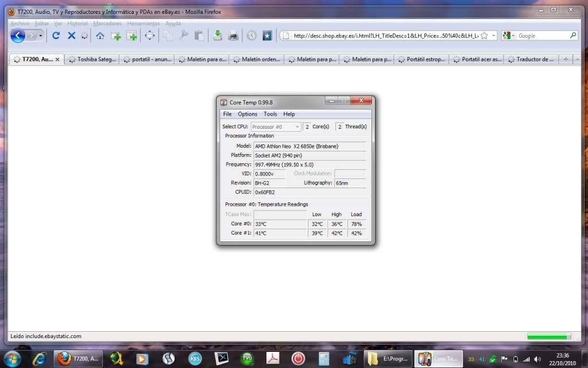Screen dimensions: 588x368
Task: Open Bookmarks star sidebar icon
Action: [x=267, y=36]
